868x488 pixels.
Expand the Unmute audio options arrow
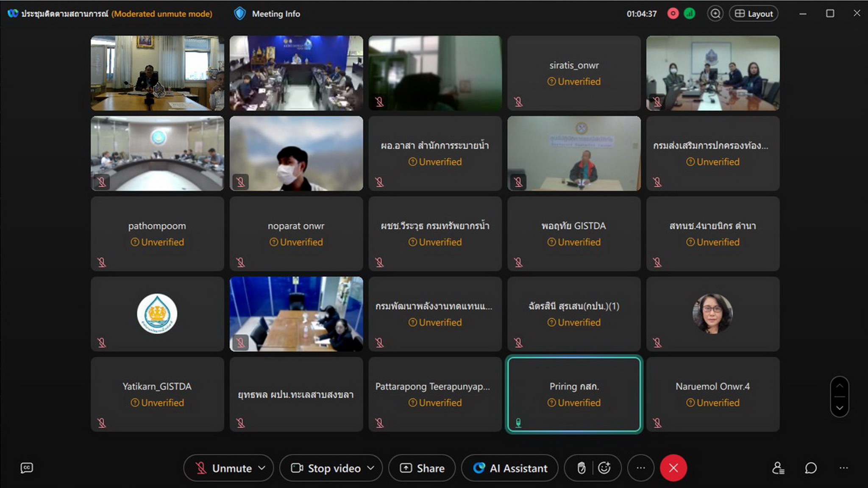(262, 468)
